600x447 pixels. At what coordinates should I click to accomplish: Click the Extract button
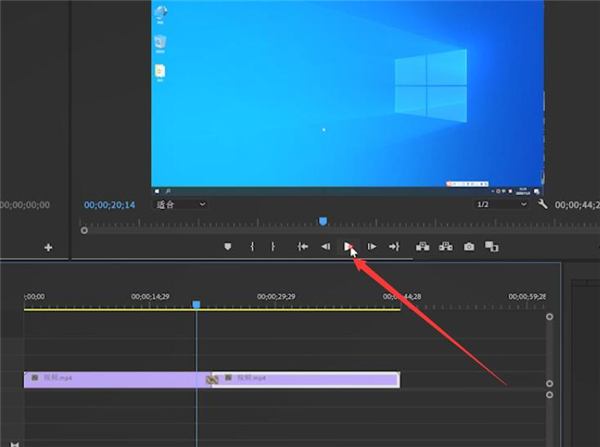click(x=444, y=246)
